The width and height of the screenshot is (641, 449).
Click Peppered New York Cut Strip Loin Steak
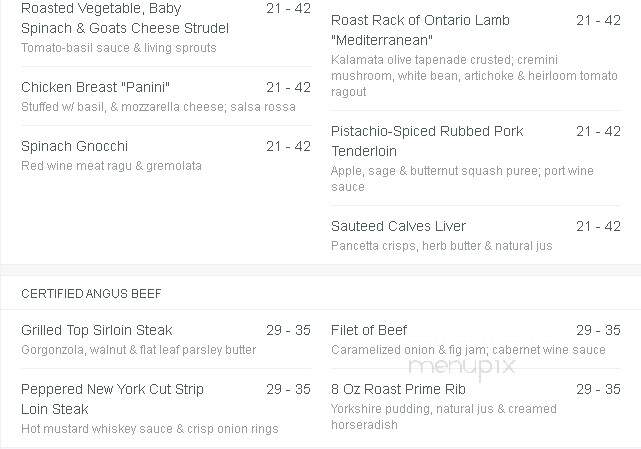(112, 399)
